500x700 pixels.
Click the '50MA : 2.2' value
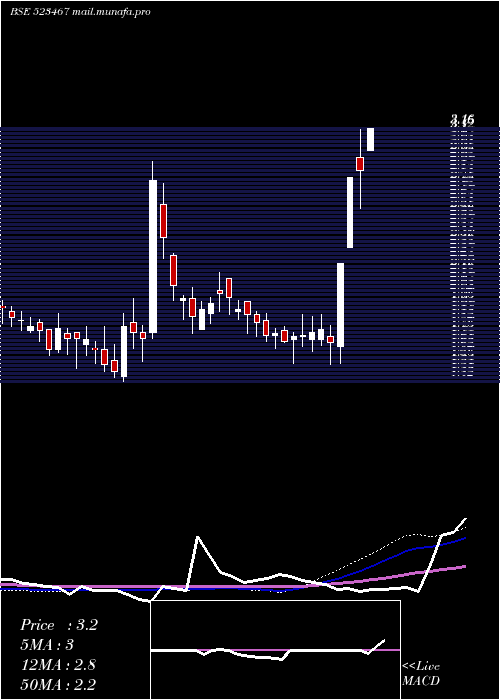[58, 684]
